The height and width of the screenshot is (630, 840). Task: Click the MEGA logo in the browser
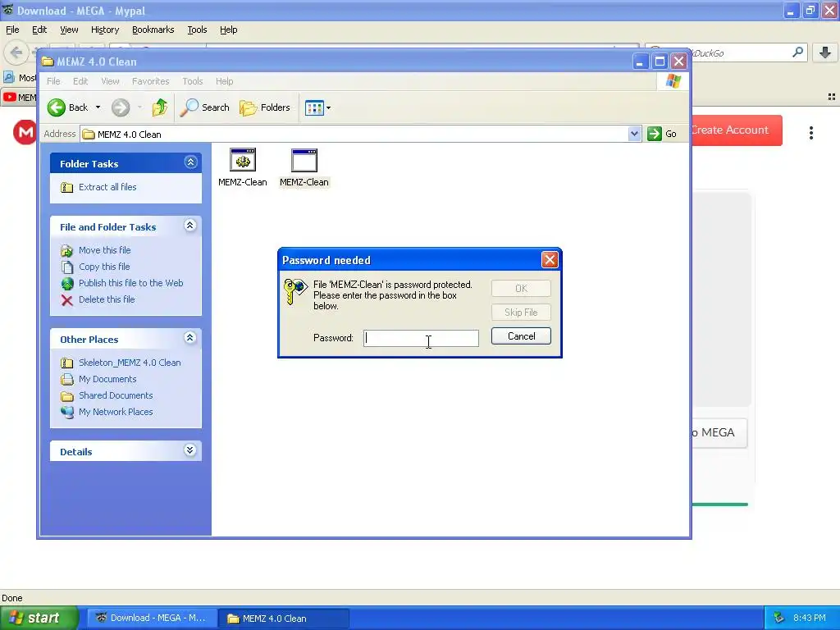tap(25, 132)
